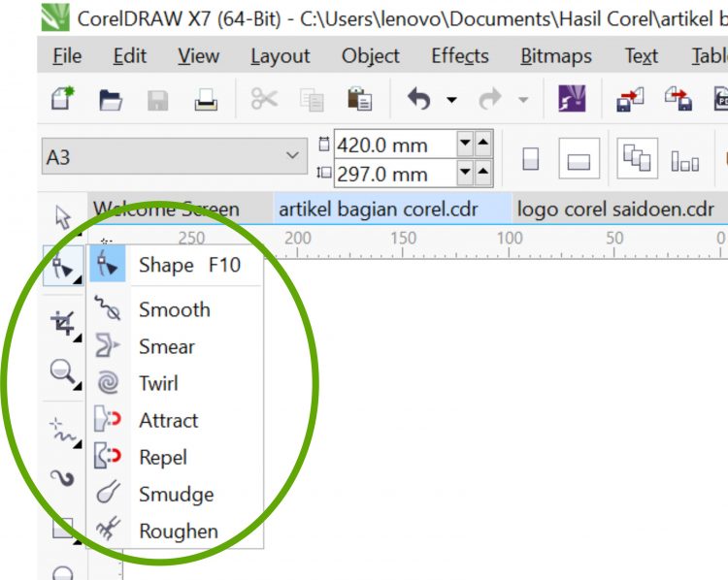Viewport: 728px width, 580px height.
Task: Open the Text menu
Action: (642, 55)
